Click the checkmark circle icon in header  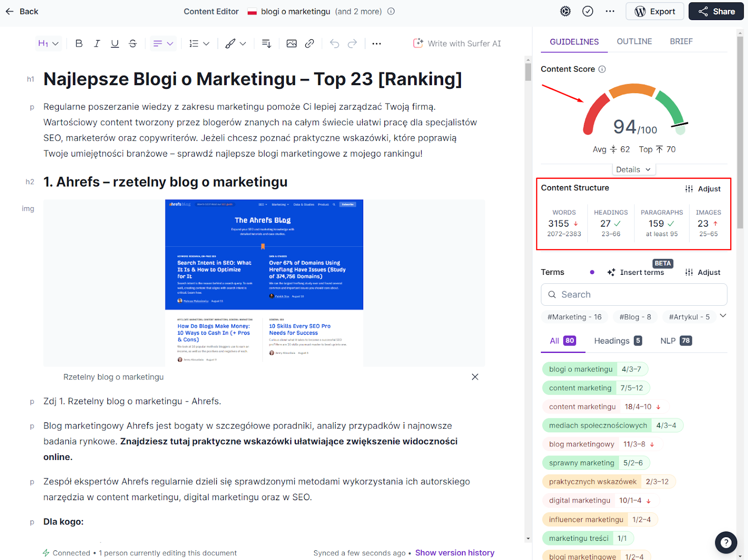click(588, 11)
